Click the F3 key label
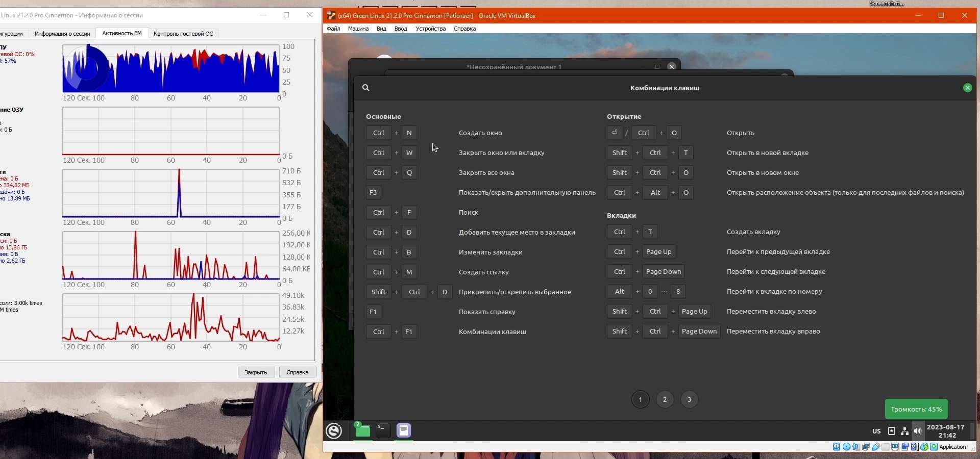 374,193
